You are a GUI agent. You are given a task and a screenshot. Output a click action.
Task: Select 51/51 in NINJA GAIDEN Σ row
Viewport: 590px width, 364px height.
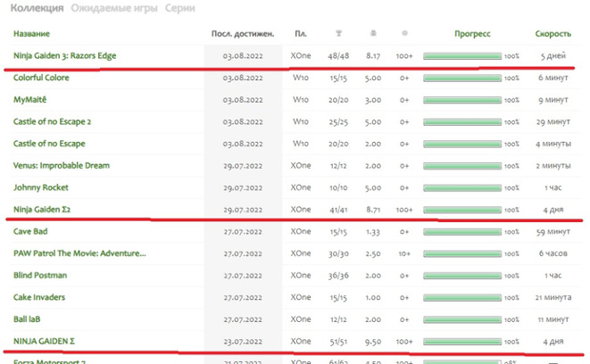[338, 342]
